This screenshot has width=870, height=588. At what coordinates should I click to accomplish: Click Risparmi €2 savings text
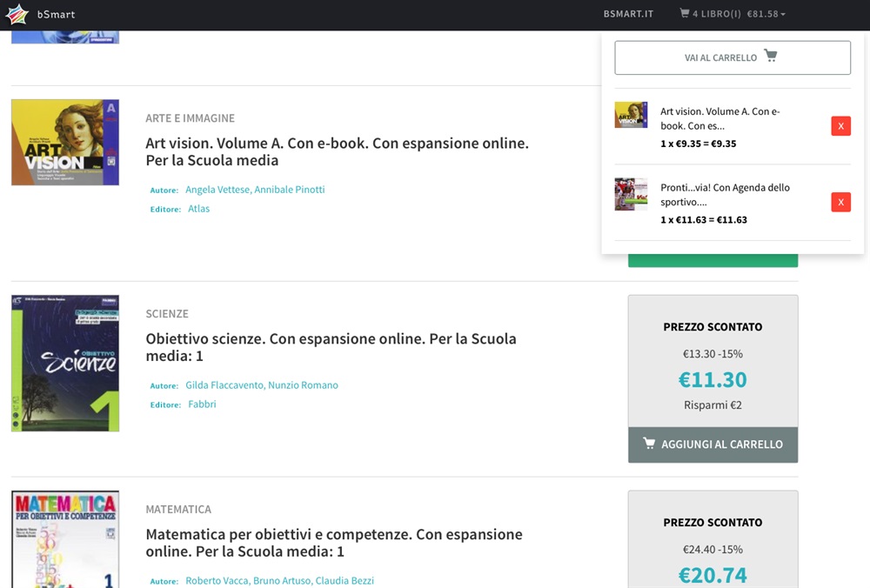(x=713, y=405)
